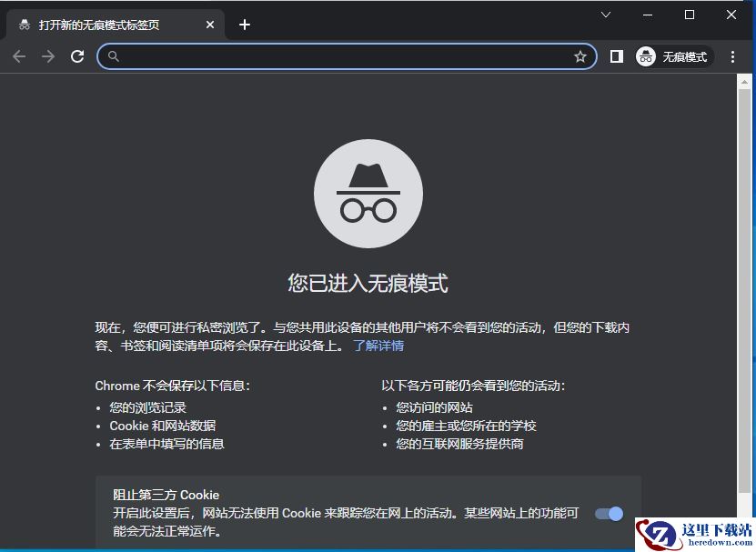Click the bullet 您的浏览记录
This screenshot has width=756, height=552.
[147, 407]
